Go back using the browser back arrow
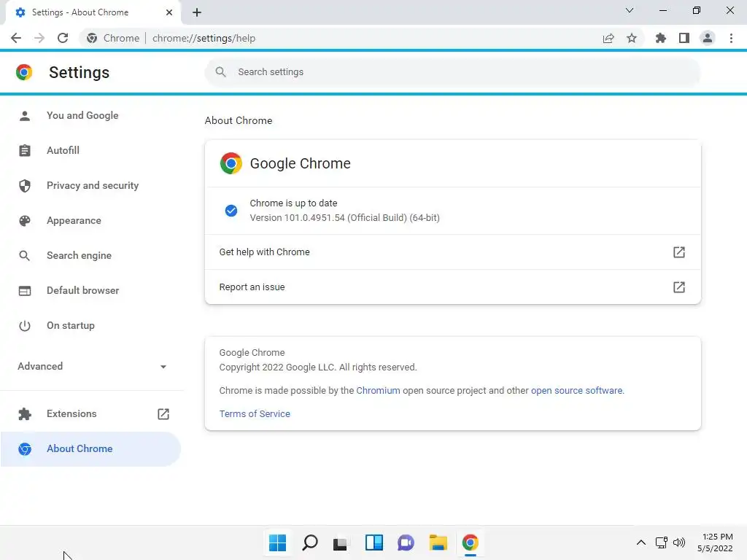 tap(16, 38)
